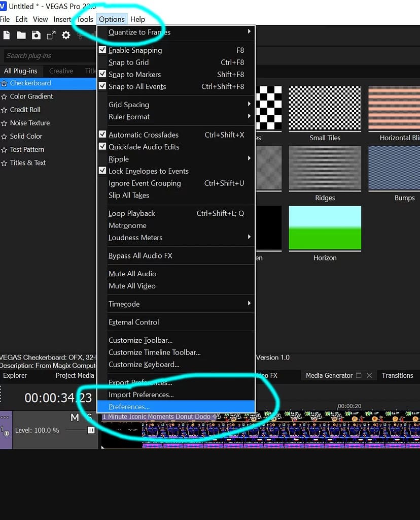Select External Control entry

[176, 322]
